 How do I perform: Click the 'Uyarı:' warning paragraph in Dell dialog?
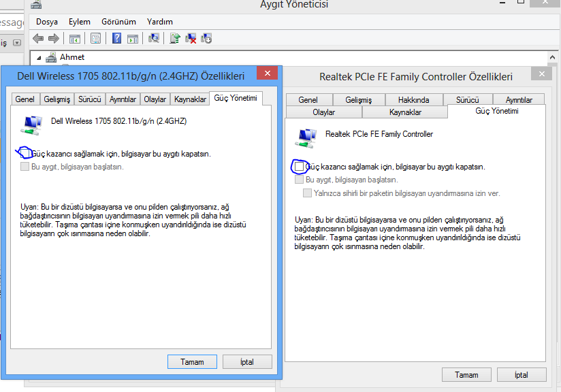tap(133, 220)
